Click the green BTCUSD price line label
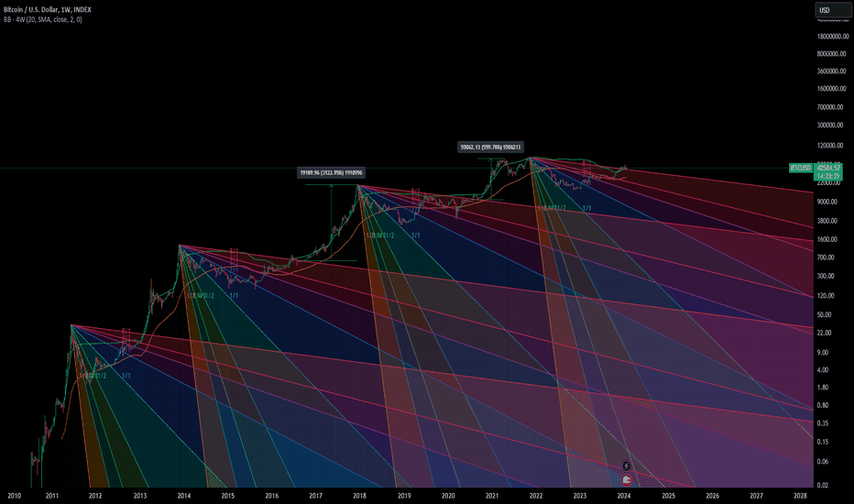Image resolution: width=854 pixels, height=504 pixels. point(801,169)
